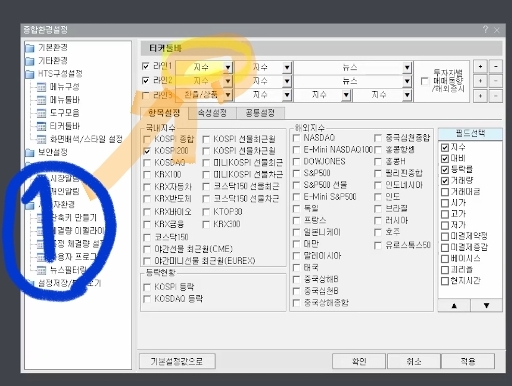Open the first 지수 dropdown in 라인2

click(228, 81)
